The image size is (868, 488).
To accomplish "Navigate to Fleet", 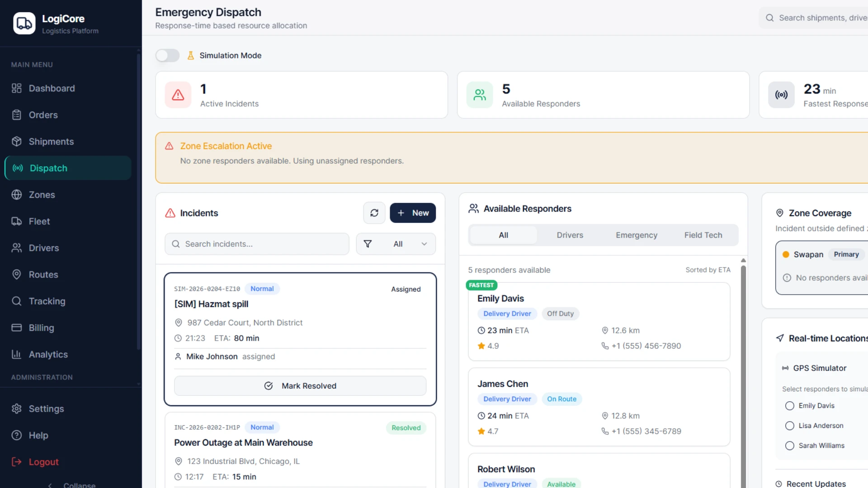I will pos(68,221).
